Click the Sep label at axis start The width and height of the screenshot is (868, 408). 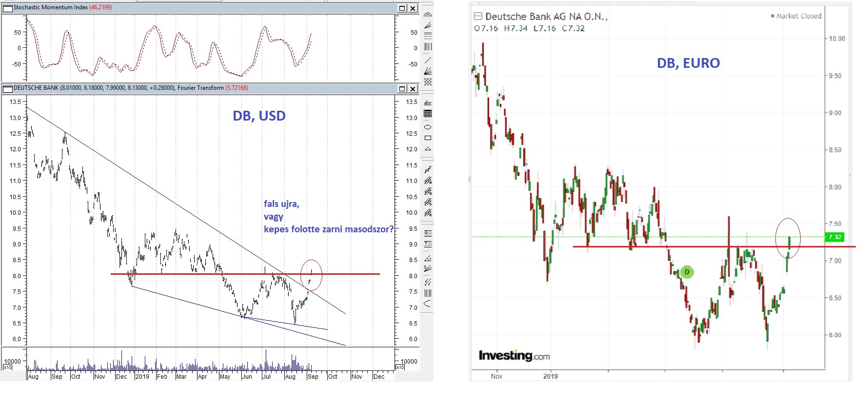(x=57, y=376)
